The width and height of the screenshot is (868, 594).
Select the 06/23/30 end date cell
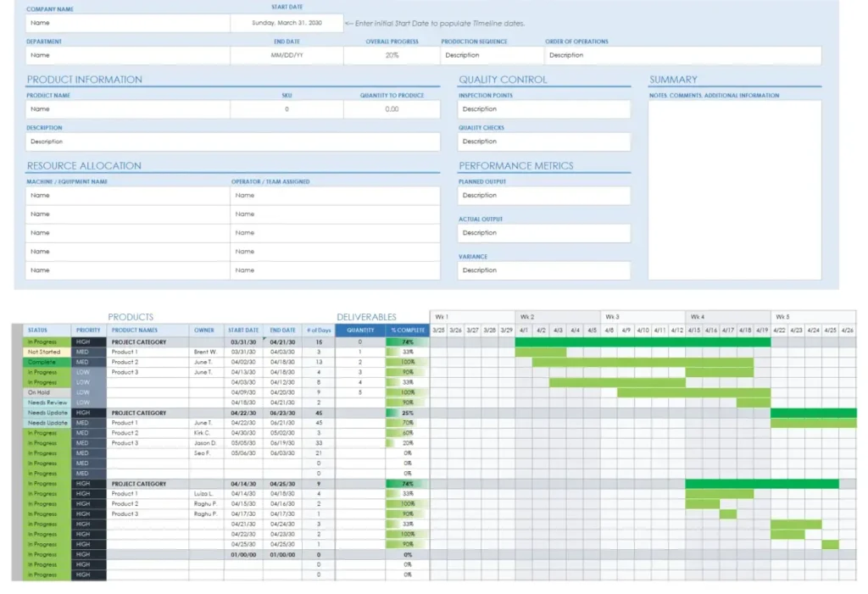pyautogui.click(x=282, y=413)
